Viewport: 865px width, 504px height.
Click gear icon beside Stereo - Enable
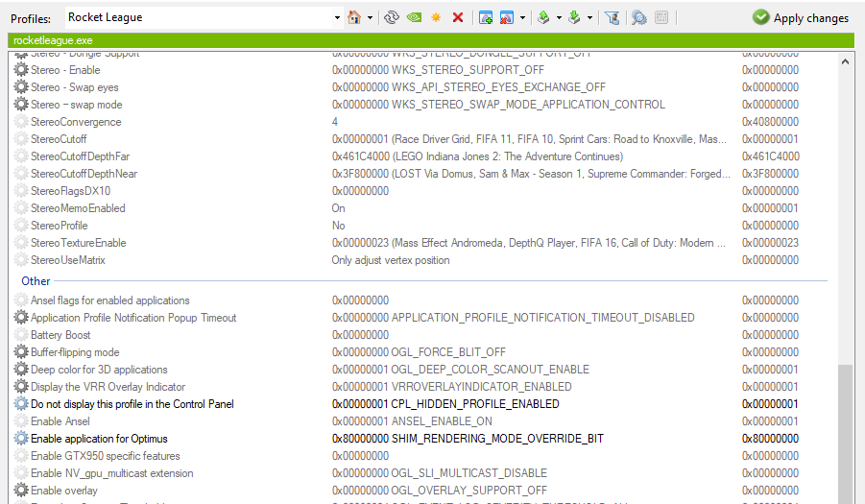(x=21, y=70)
